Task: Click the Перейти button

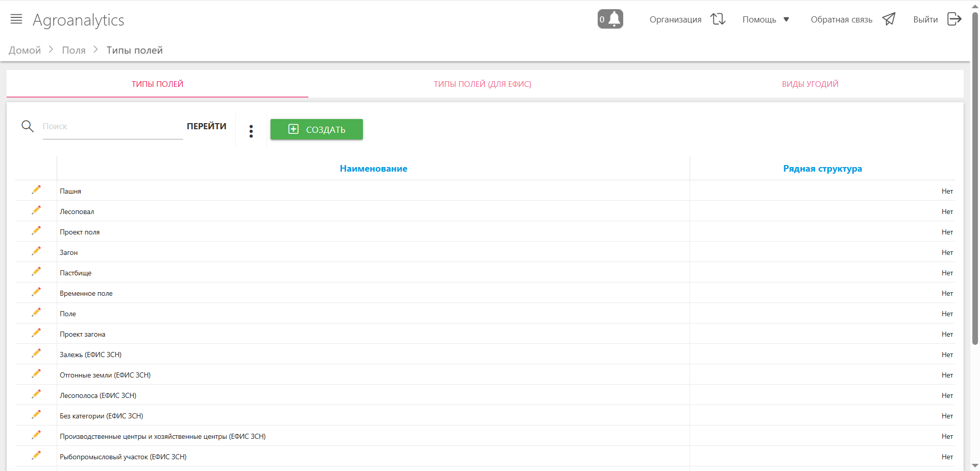Action: coord(206,126)
